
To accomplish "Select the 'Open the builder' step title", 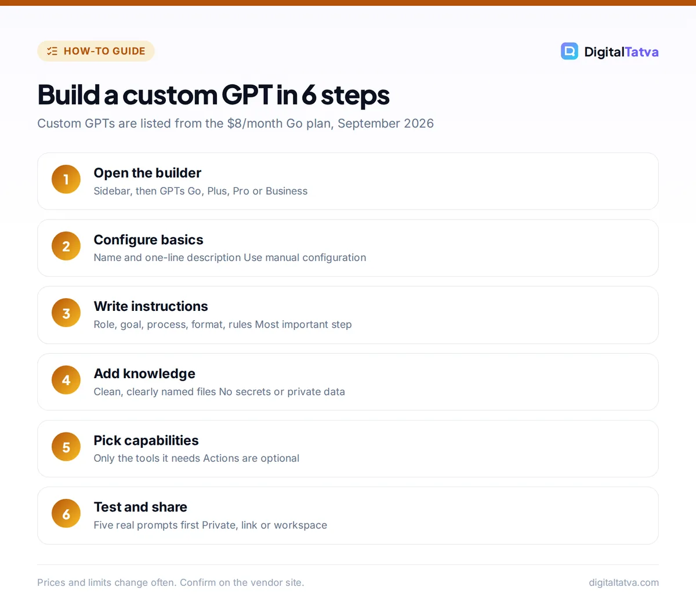I will point(147,173).
